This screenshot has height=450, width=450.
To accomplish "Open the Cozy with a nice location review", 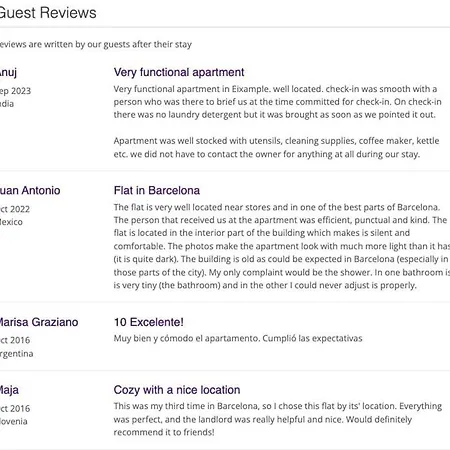I will 177,390.
